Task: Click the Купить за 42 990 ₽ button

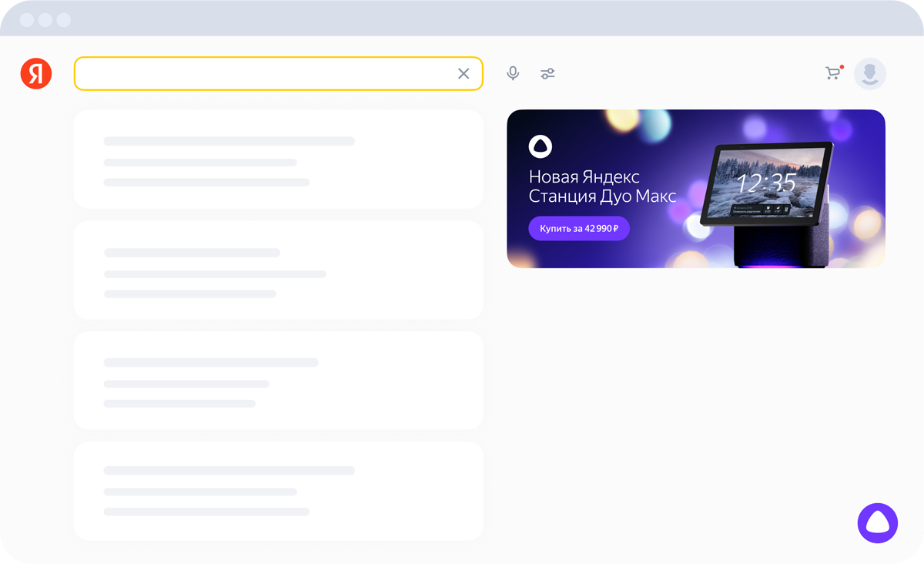Action: [579, 229]
